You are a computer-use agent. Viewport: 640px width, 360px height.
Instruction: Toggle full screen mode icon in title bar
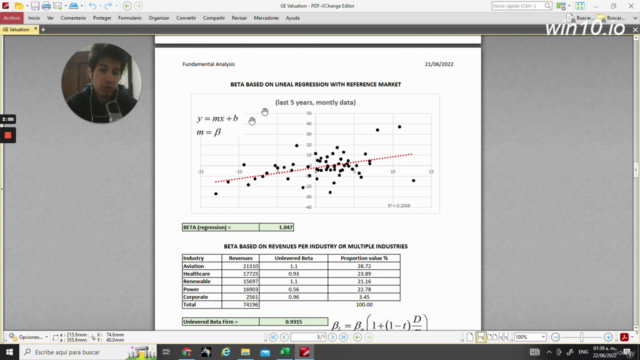(580, 6)
